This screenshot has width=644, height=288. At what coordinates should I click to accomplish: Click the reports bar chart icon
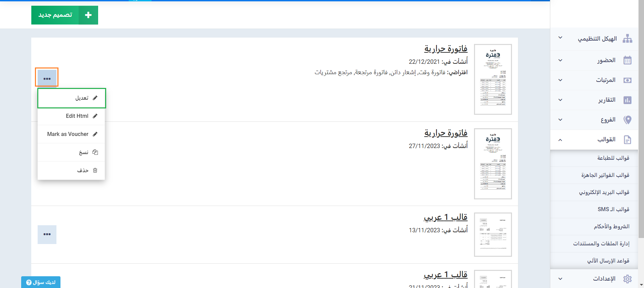(627, 100)
